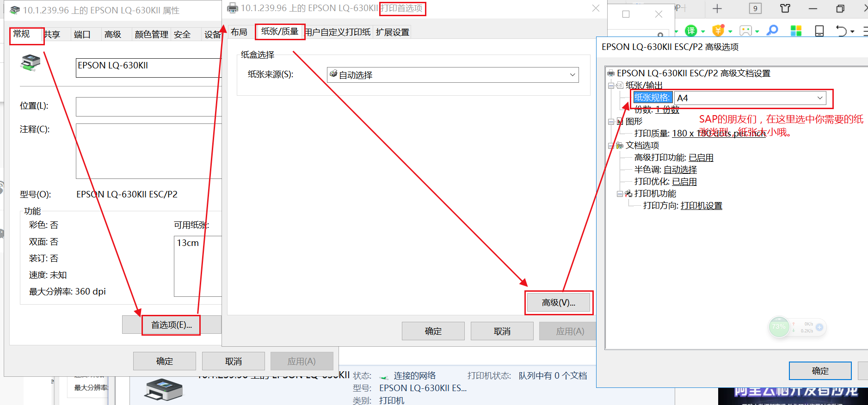Click the T-shirt skin icon
This screenshot has height=405, width=868.
point(785,8)
